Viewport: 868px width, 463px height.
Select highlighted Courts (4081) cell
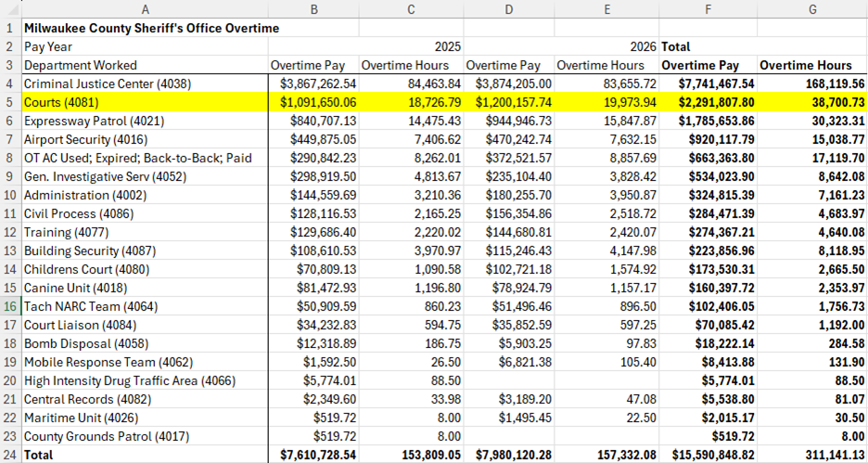[145, 102]
